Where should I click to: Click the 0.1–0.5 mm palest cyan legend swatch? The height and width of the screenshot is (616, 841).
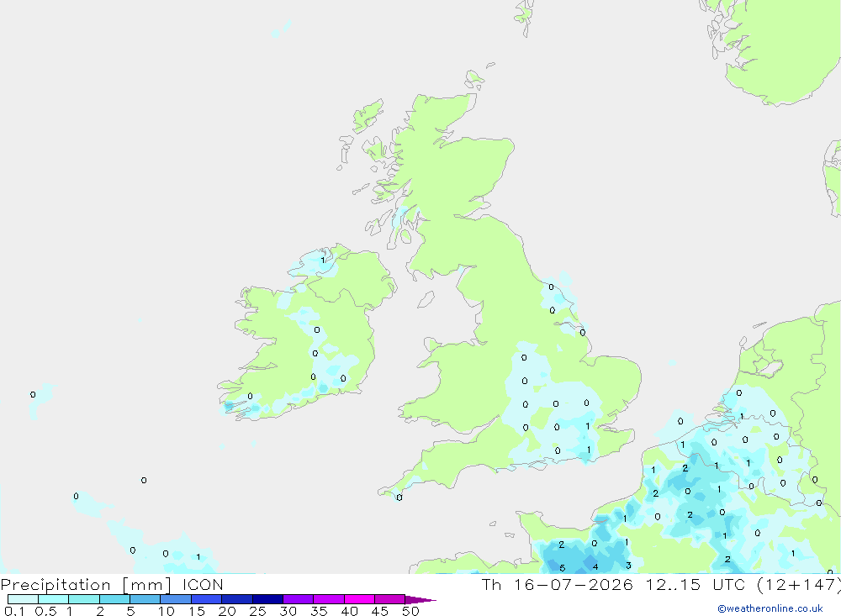(x=23, y=599)
